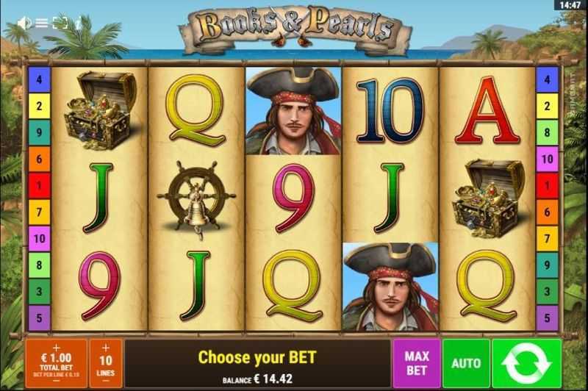Increase total bet with the plus sign
This screenshot has height=391, width=588.
[x=57, y=348]
